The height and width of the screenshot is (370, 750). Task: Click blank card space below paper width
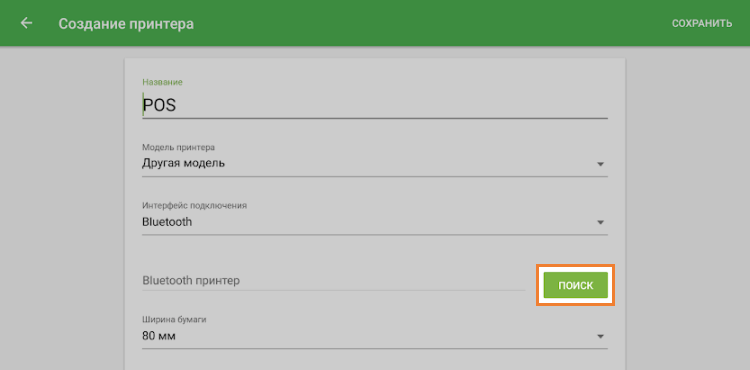pyautogui.click(x=375, y=359)
